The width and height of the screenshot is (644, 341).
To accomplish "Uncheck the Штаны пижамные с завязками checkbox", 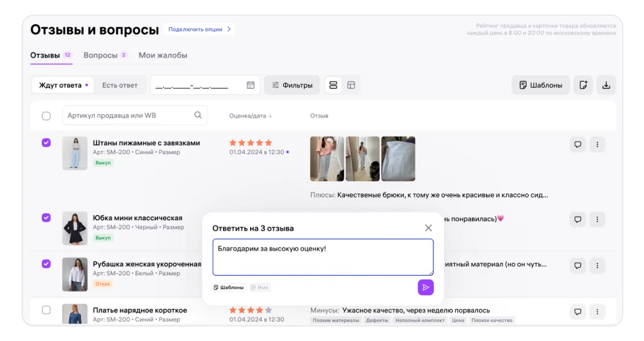I will pyautogui.click(x=46, y=143).
